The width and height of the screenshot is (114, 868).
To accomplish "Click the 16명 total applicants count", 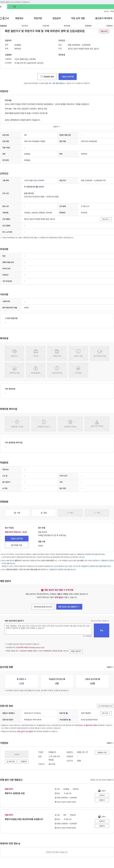I will [22, 683].
